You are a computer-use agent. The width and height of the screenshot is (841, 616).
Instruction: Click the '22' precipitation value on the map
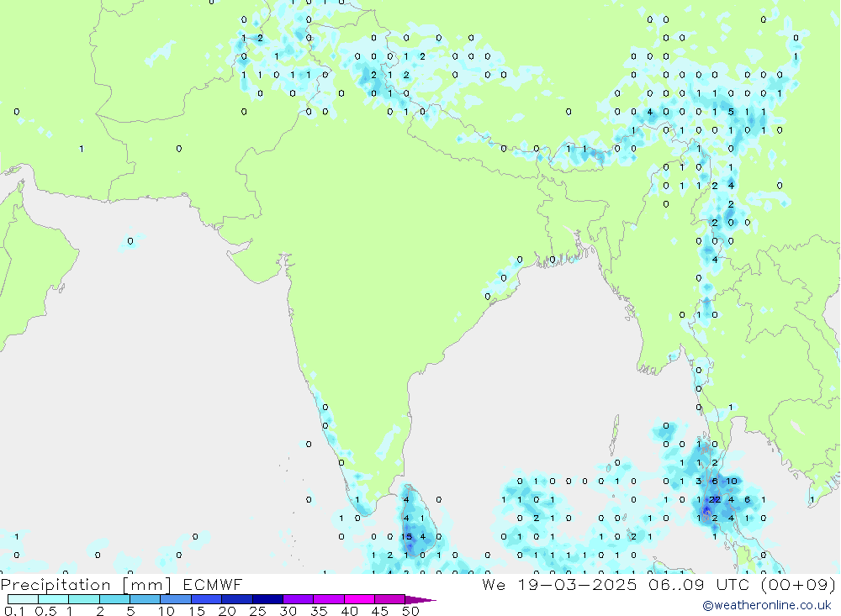click(714, 500)
